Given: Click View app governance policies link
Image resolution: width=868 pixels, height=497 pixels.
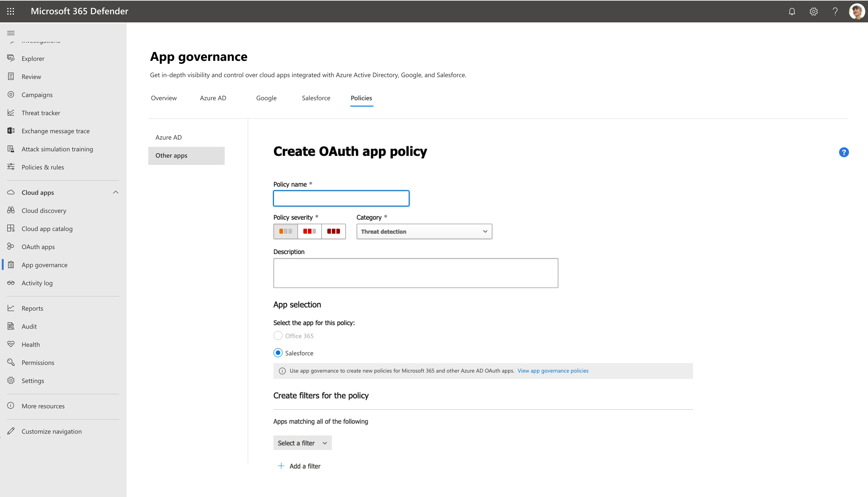Looking at the screenshot, I should click(x=553, y=371).
